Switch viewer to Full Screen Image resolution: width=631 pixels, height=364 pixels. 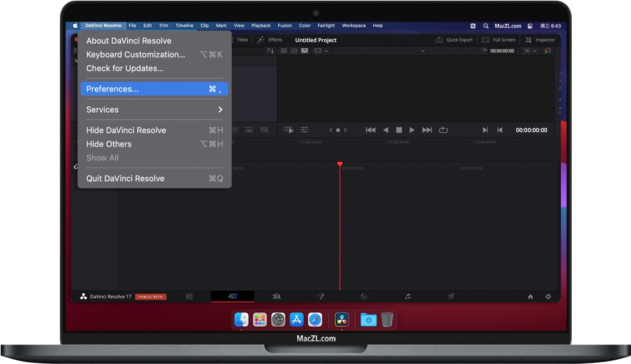[499, 40]
